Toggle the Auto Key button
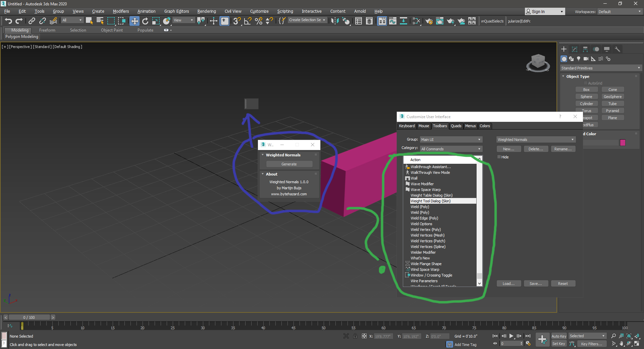 click(558, 336)
